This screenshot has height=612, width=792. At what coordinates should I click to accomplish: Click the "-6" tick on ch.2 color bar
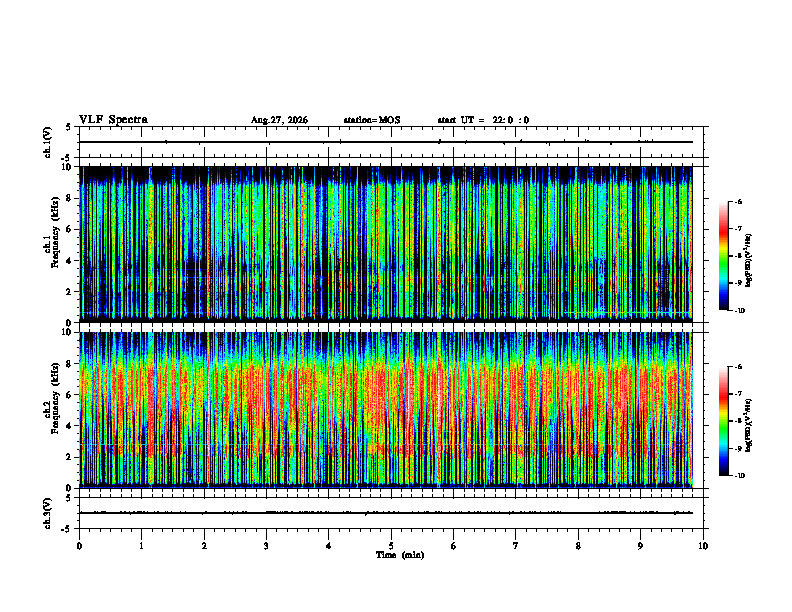(x=739, y=367)
